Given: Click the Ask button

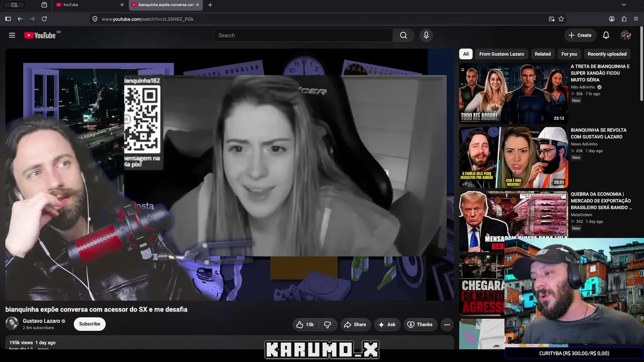Looking at the screenshot, I should pyautogui.click(x=387, y=325).
